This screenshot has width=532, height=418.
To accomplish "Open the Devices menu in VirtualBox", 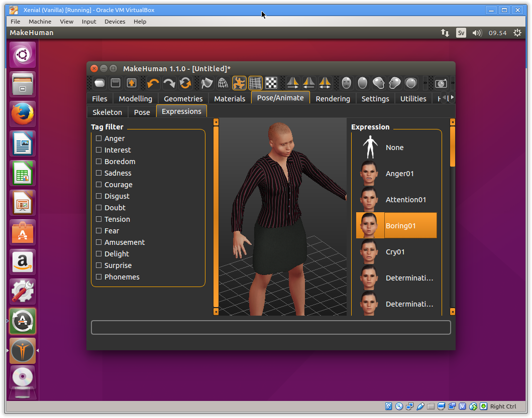I will click(115, 22).
